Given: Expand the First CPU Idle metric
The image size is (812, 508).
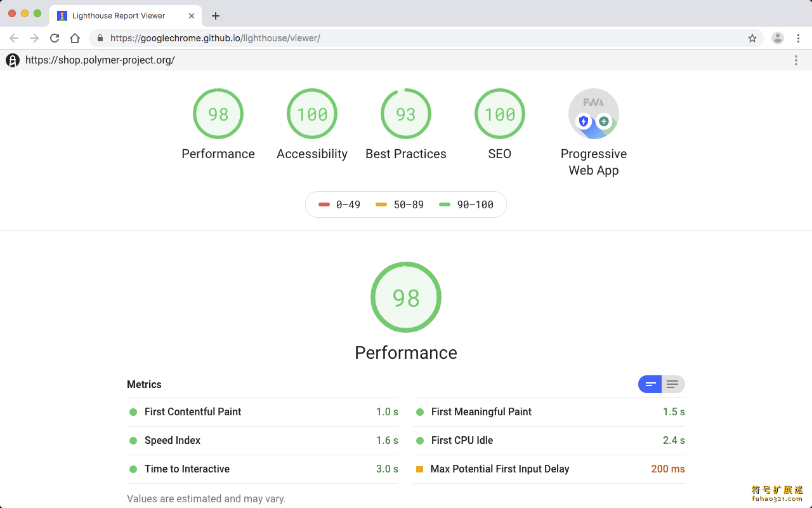Looking at the screenshot, I should (549, 441).
